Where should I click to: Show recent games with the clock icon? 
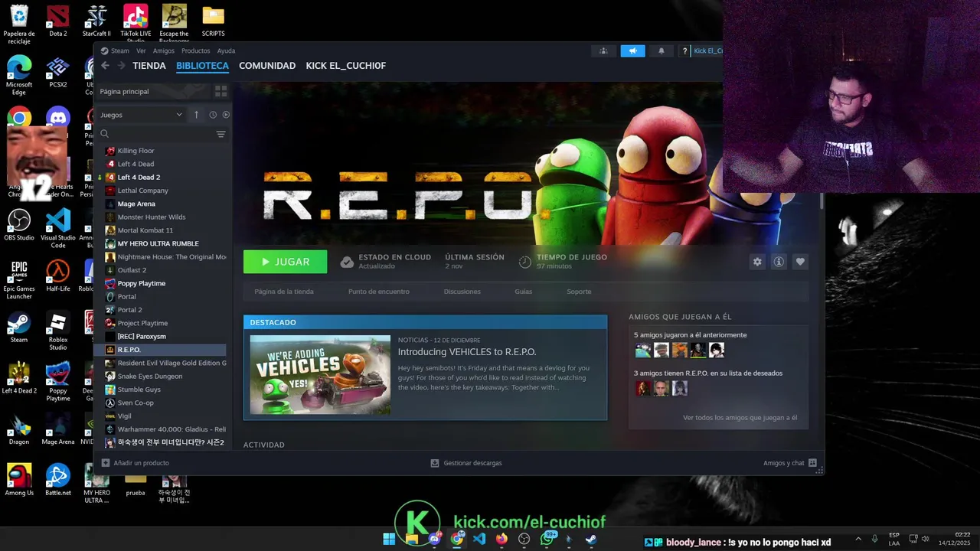(x=213, y=115)
